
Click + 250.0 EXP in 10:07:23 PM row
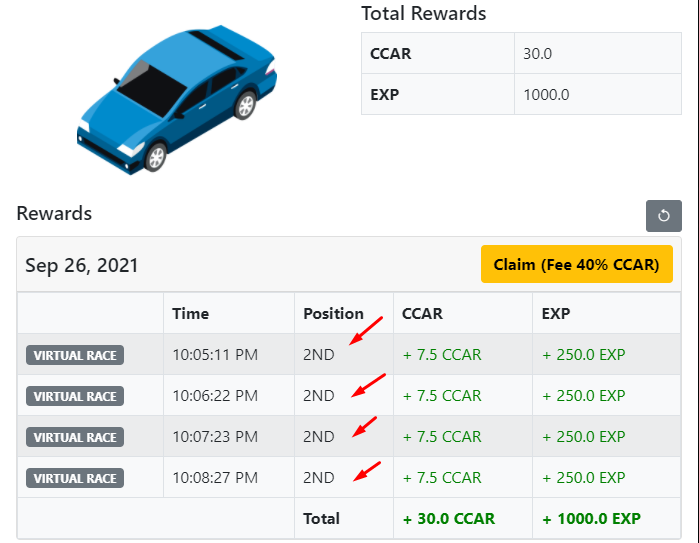pos(584,437)
